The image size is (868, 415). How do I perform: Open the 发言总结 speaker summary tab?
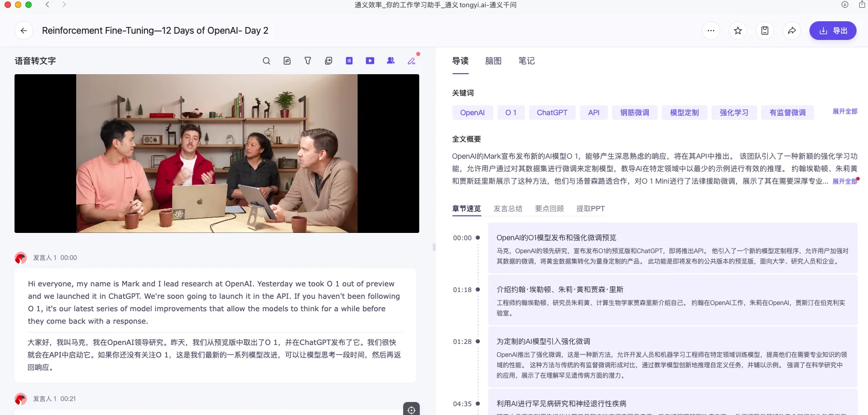(x=508, y=209)
